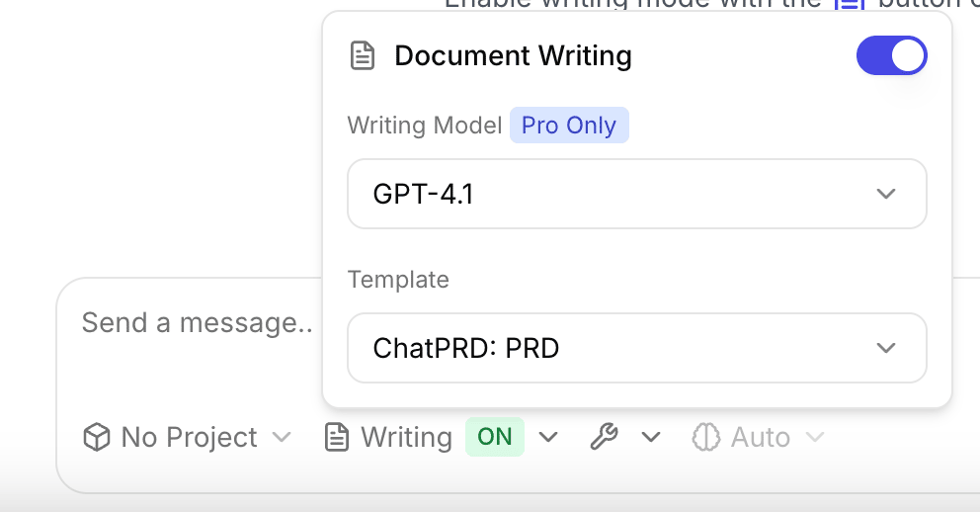980x512 pixels.
Task: Click the brain icon beside Auto
Action: (706, 437)
